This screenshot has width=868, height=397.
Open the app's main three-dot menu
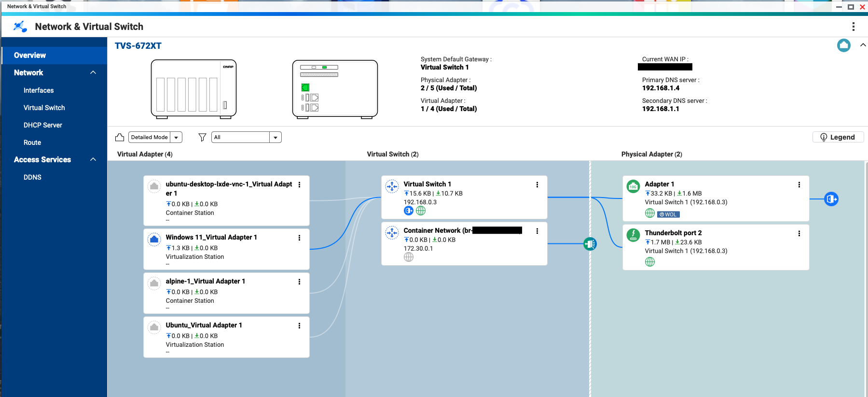853,27
